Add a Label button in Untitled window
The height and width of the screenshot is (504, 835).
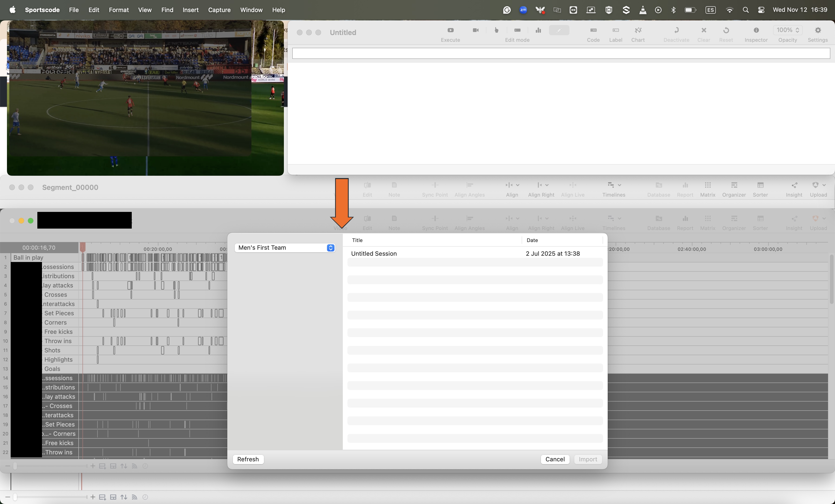(615, 34)
